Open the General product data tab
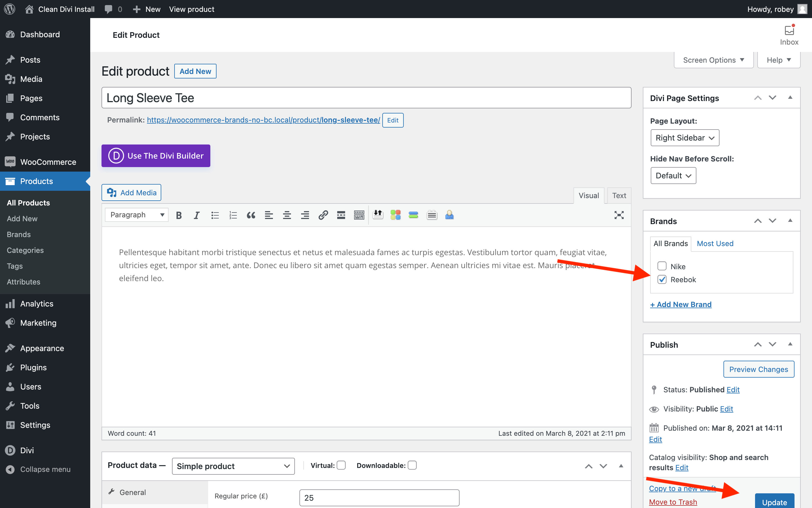This screenshot has height=508, width=812. (155, 492)
